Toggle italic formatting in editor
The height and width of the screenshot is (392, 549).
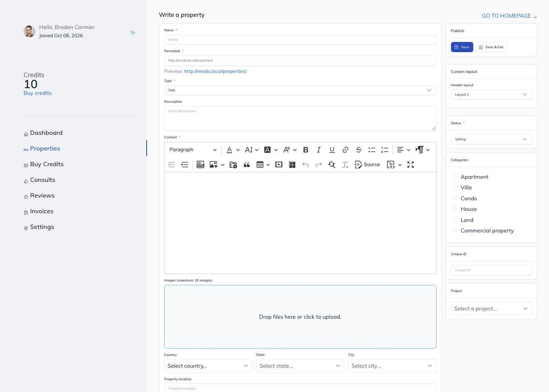(319, 150)
